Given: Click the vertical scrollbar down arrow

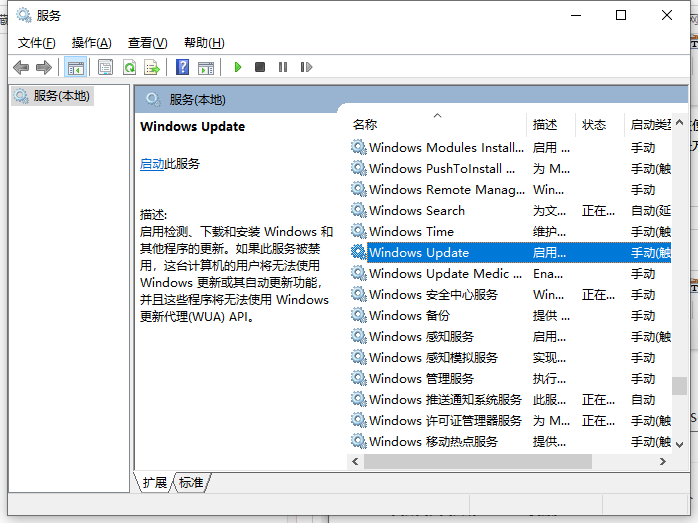Looking at the screenshot, I should pyautogui.click(x=680, y=443).
